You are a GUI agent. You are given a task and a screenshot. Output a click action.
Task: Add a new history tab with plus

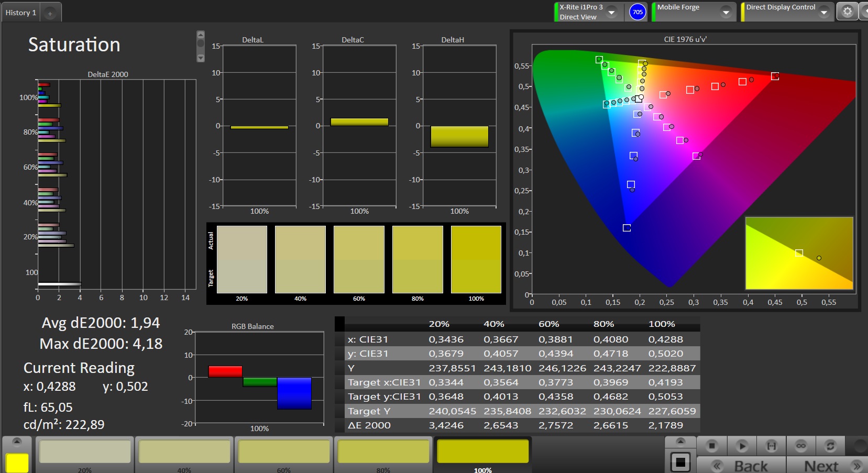coord(50,14)
